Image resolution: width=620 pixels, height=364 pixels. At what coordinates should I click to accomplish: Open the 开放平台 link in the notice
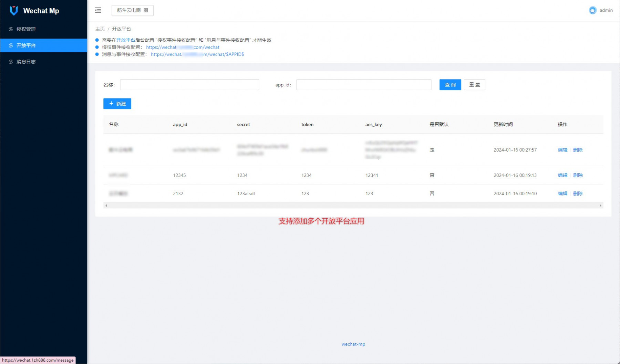click(126, 40)
